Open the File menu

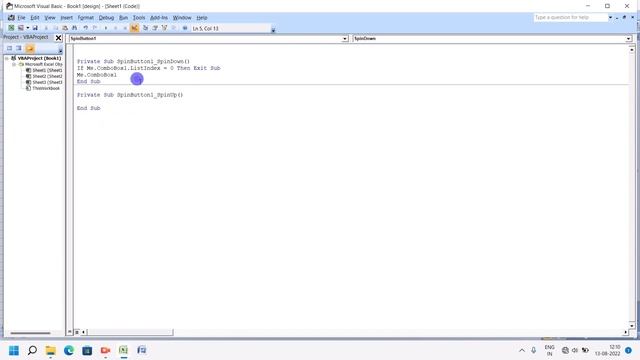point(21,18)
